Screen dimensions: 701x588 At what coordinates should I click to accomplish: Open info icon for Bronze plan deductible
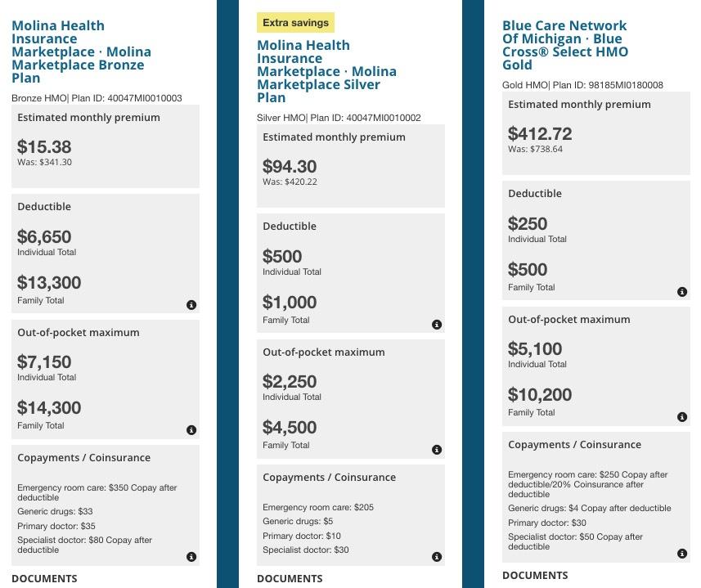(191, 305)
